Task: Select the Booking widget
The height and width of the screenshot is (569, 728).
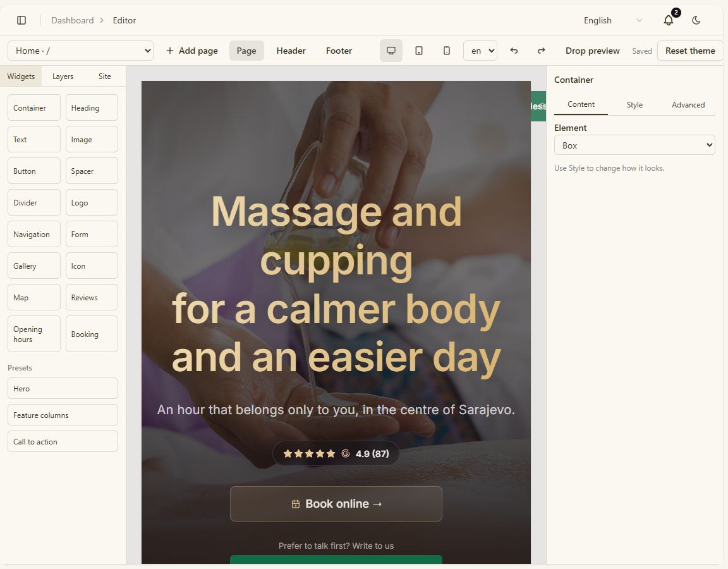Action: point(92,334)
